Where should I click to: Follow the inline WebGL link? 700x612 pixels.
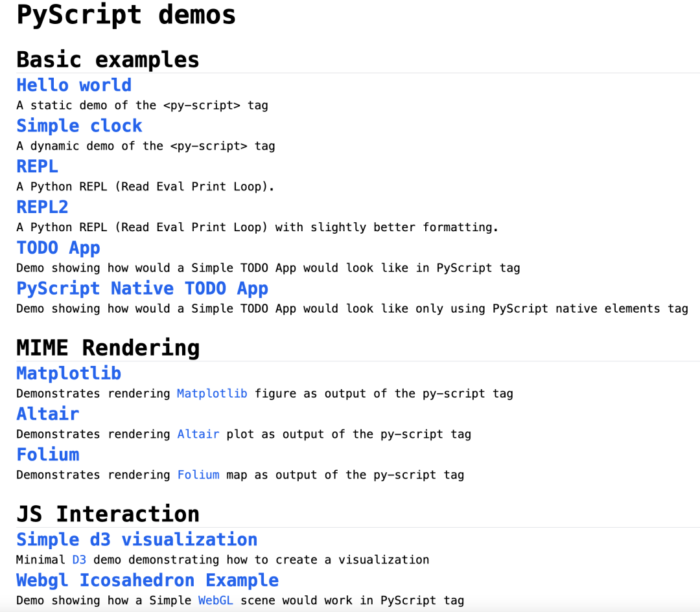[x=216, y=600]
